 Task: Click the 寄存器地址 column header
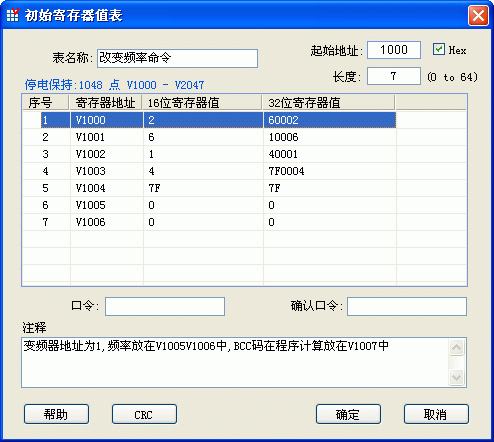coord(106,103)
